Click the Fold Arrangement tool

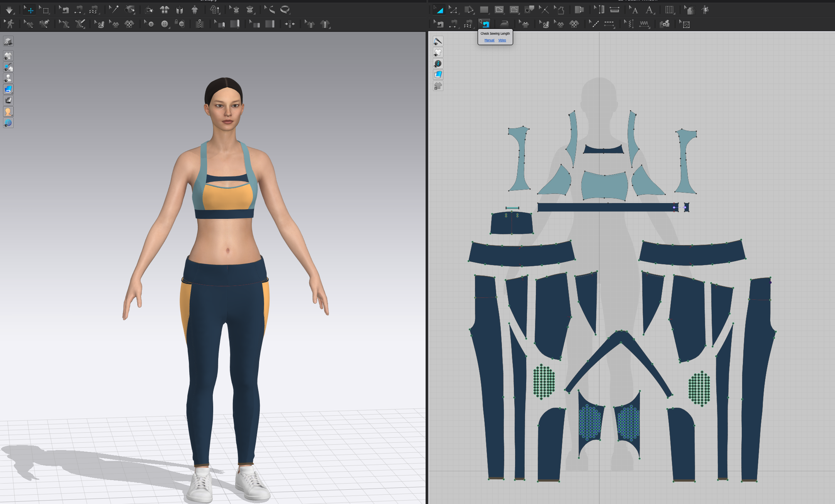[x=149, y=10]
